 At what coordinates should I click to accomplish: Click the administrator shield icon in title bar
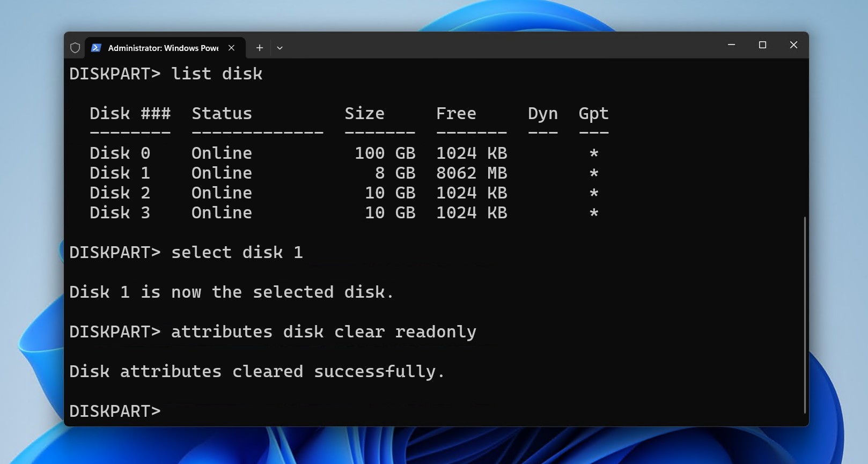coord(75,48)
